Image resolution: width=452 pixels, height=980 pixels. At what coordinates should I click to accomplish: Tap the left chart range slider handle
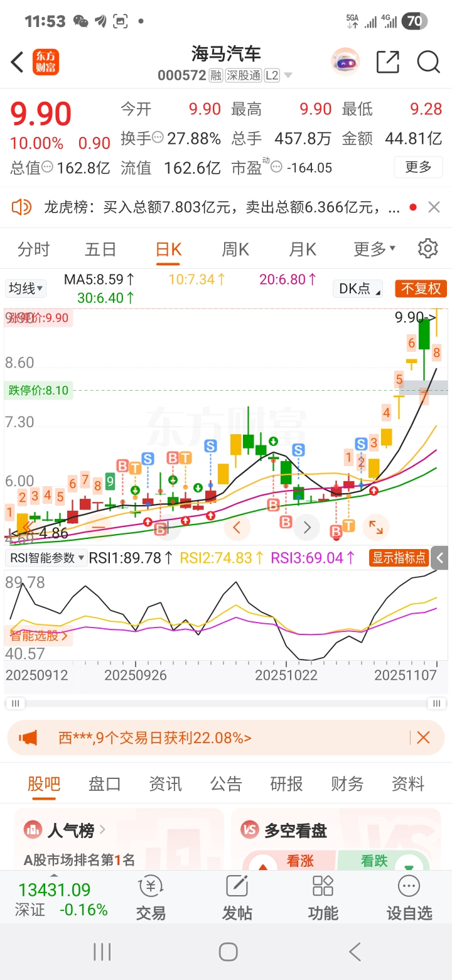(x=15, y=703)
